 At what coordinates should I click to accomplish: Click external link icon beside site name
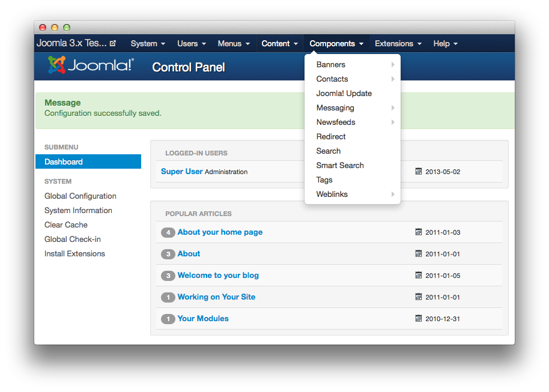point(113,43)
